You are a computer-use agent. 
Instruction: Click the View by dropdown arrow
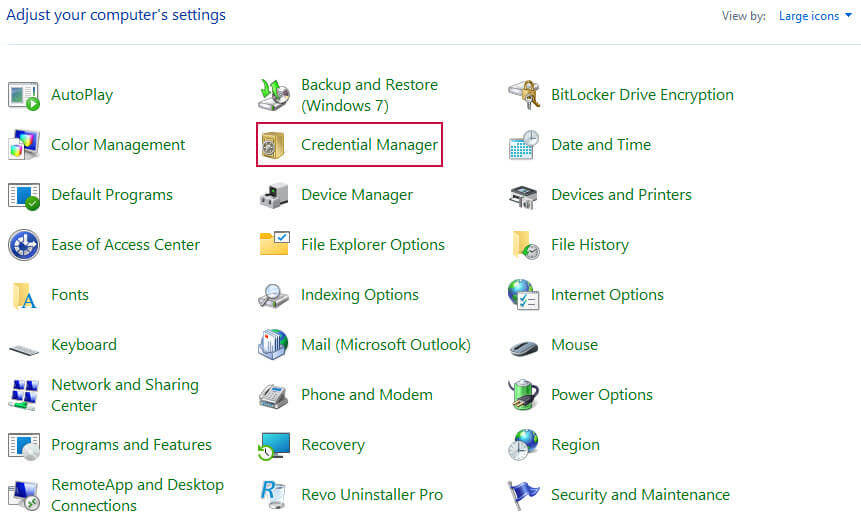(848, 15)
